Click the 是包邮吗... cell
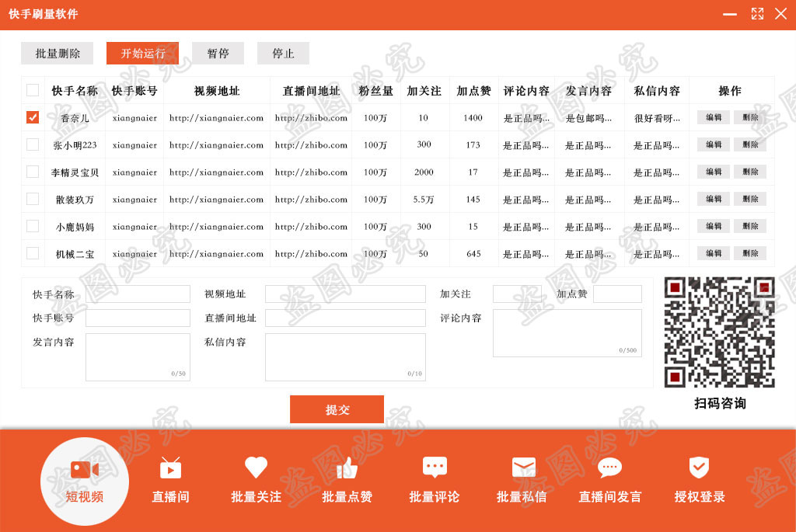Screen dimensions: 796x532 [588, 118]
